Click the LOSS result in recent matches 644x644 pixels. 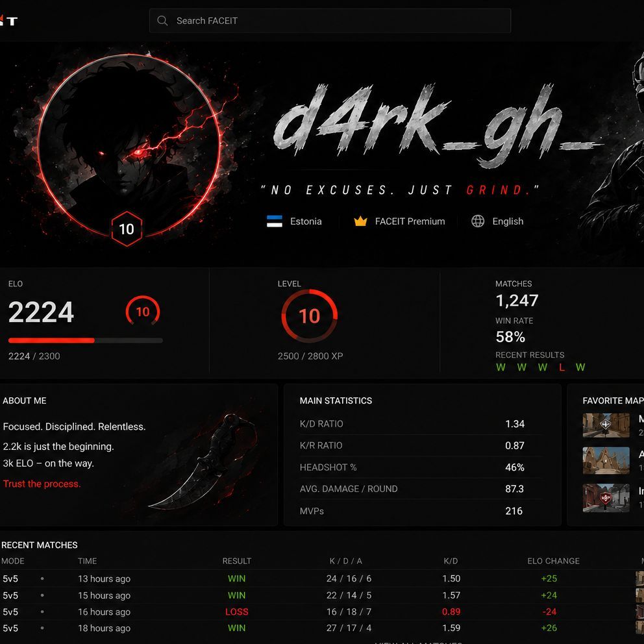pyautogui.click(x=236, y=612)
